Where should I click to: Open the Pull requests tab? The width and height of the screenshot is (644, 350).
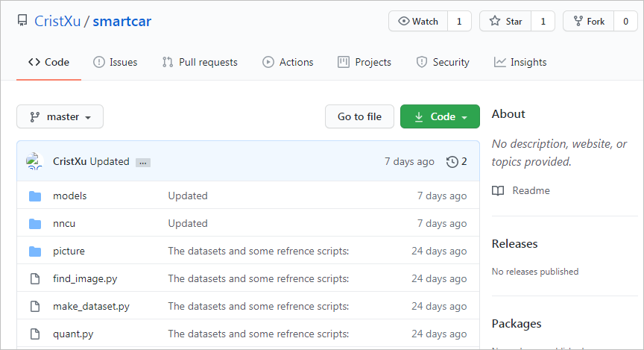pos(200,63)
